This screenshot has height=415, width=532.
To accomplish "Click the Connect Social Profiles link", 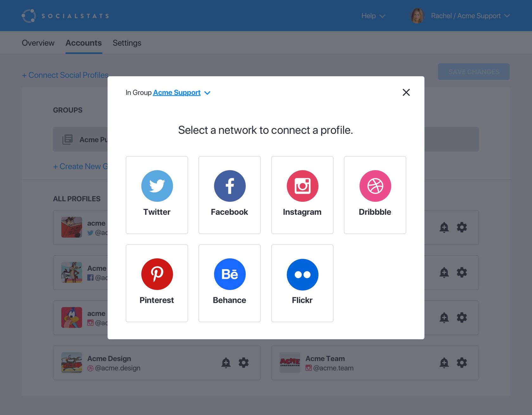I will pyautogui.click(x=65, y=75).
